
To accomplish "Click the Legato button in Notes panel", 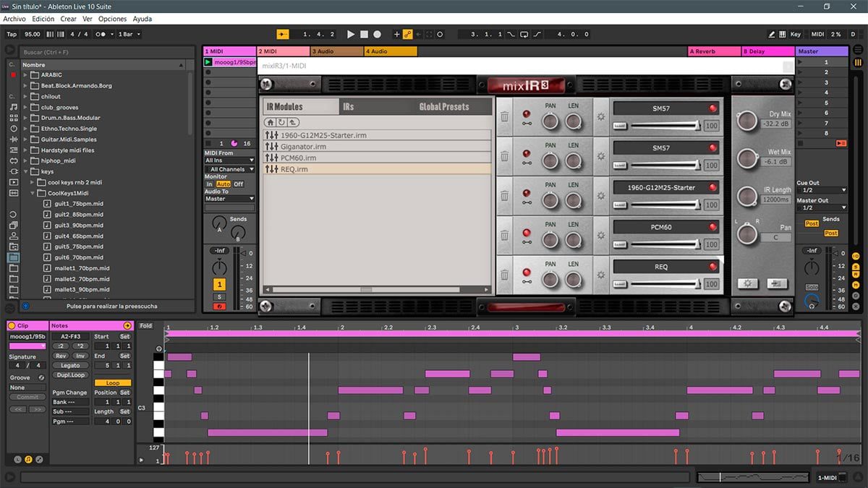I will [x=70, y=366].
